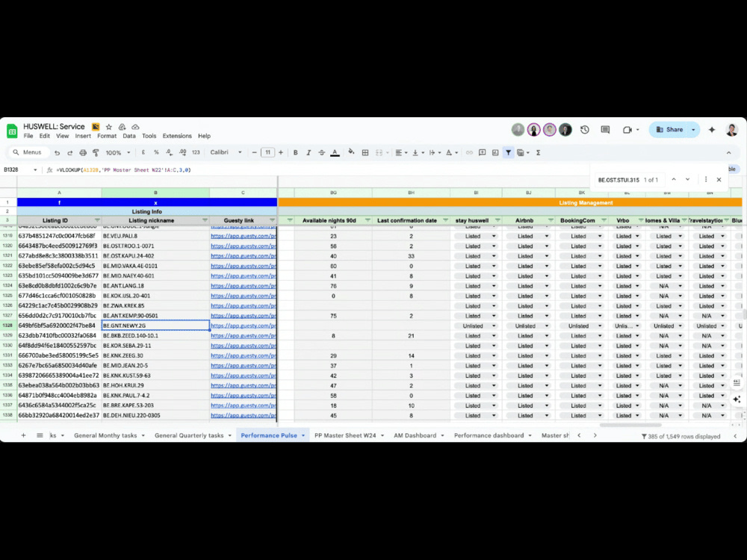The image size is (747, 560).
Task: Open the Insert menu
Action: tap(82, 136)
